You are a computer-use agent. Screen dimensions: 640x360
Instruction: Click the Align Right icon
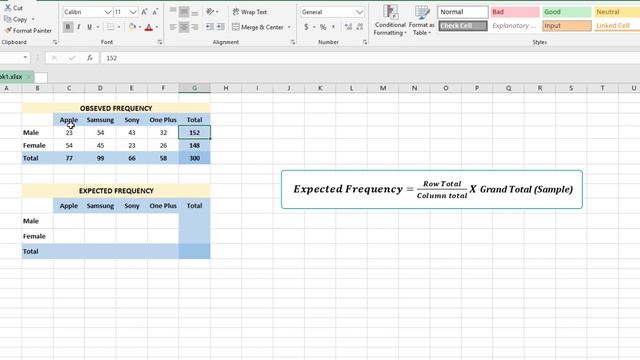(x=195, y=27)
